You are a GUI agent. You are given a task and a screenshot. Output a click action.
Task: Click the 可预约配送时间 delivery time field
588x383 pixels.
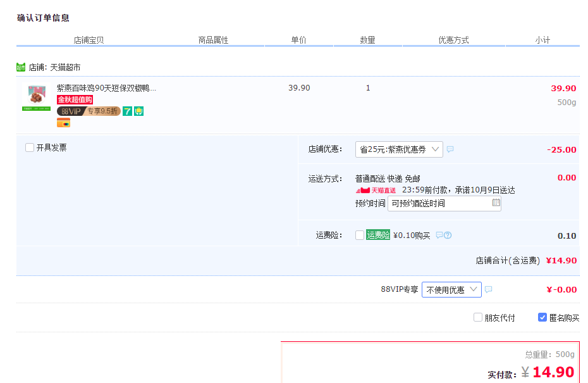[444, 203]
